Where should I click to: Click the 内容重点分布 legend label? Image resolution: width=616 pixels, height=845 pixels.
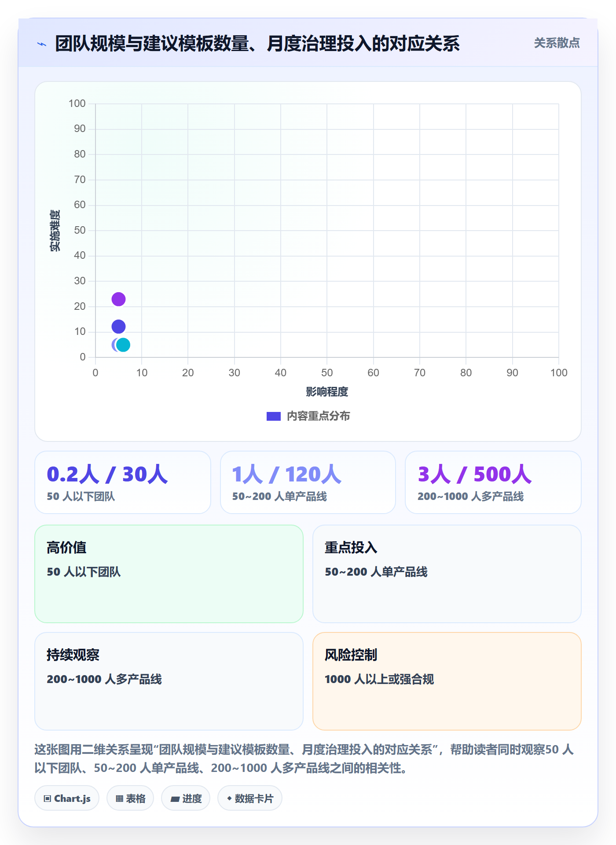[x=318, y=416]
